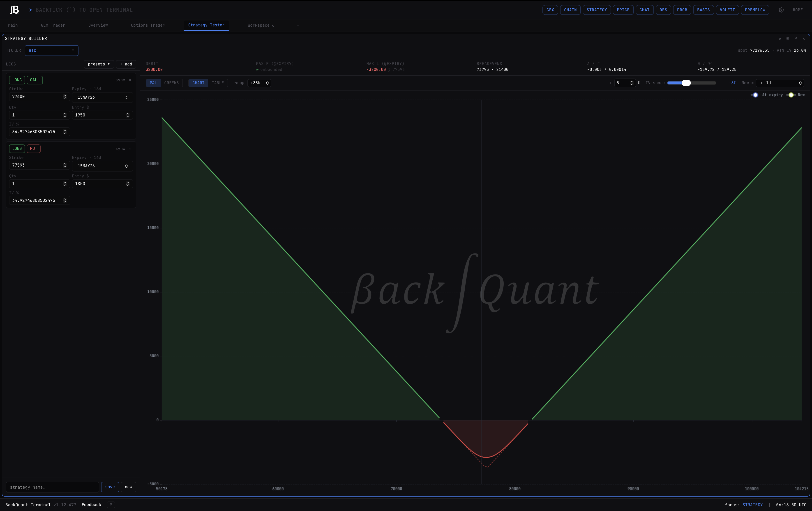Step the put leg Qty spinner
This screenshot has width=812, height=511.
point(65,184)
